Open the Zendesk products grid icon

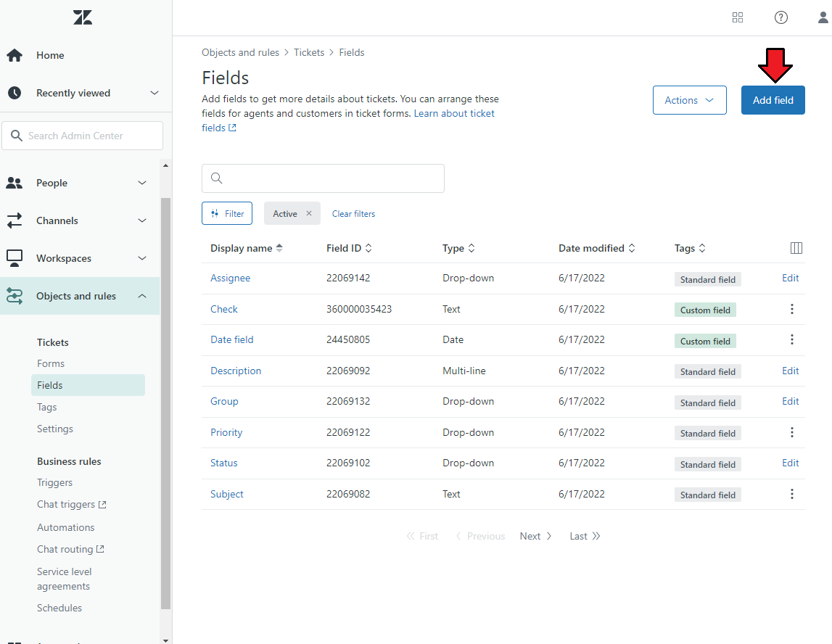tap(738, 17)
